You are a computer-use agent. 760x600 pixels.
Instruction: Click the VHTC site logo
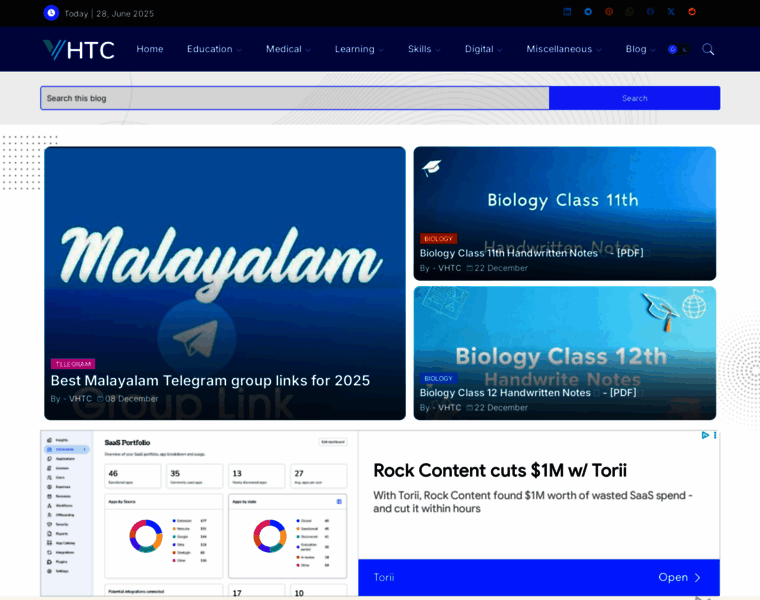(79, 49)
